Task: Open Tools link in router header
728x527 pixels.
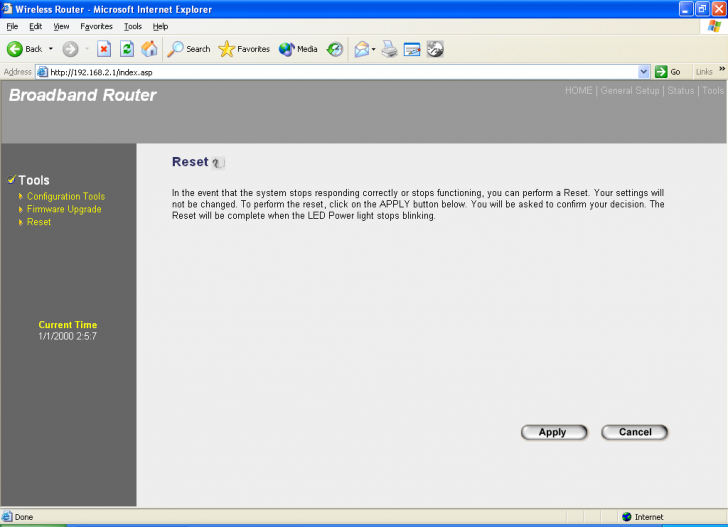Action: click(x=713, y=91)
